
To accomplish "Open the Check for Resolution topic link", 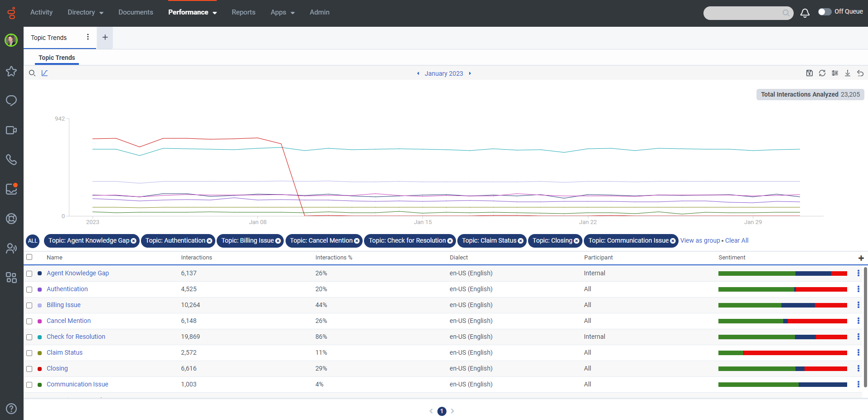I will pyautogui.click(x=76, y=337).
